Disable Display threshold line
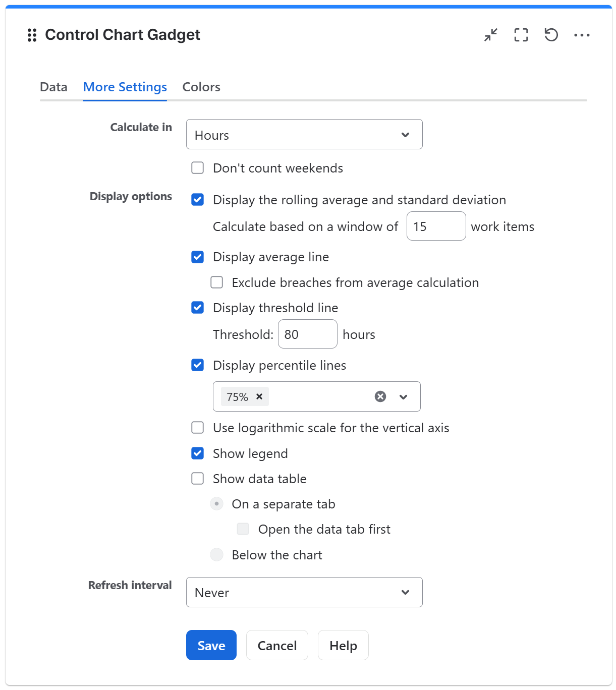The height and width of the screenshot is (690, 616). pyautogui.click(x=198, y=307)
